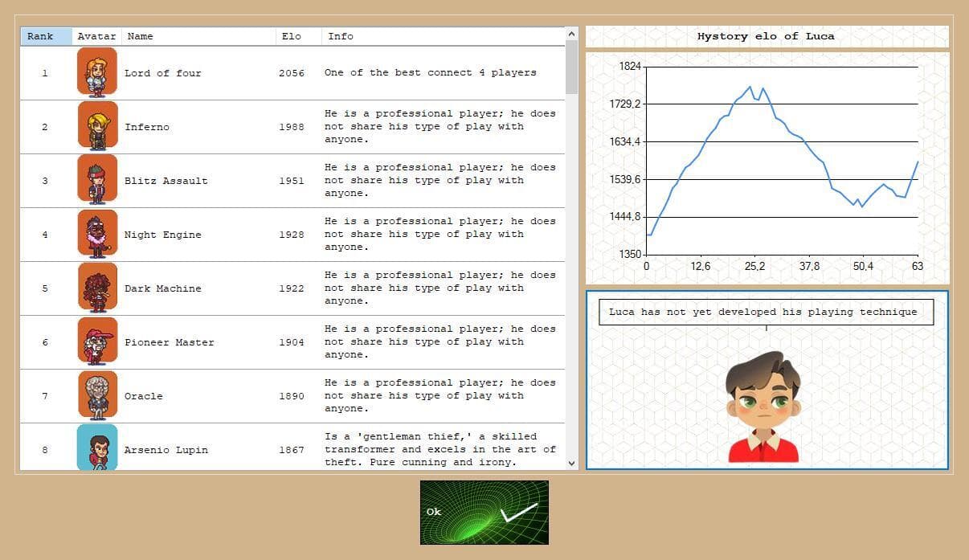Click the scrollbar up arrow
The width and height of the screenshot is (969, 560).
point(572,34)
